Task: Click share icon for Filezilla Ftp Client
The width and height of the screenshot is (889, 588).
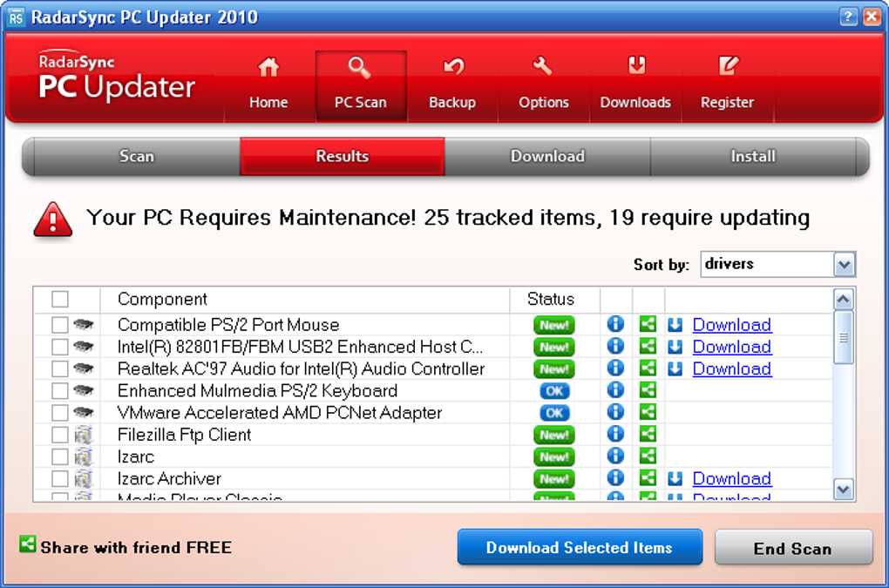Action: [x=648, y=435]
